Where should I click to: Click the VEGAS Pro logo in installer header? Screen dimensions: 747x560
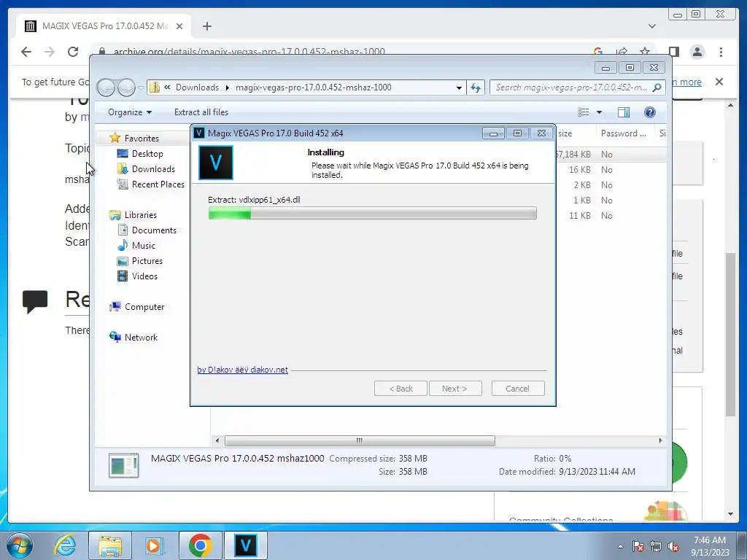(x=216, y=163)
